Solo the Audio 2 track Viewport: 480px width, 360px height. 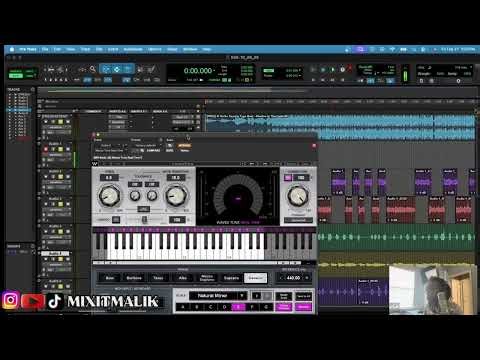60,176
